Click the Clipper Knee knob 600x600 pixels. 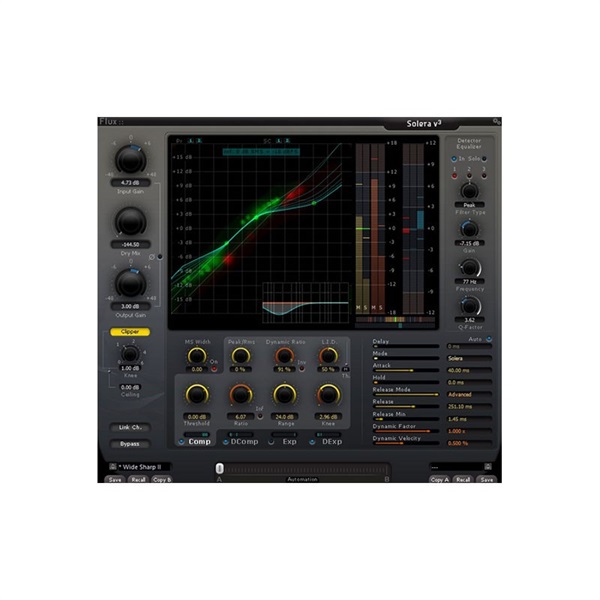(x=130, y=354)
